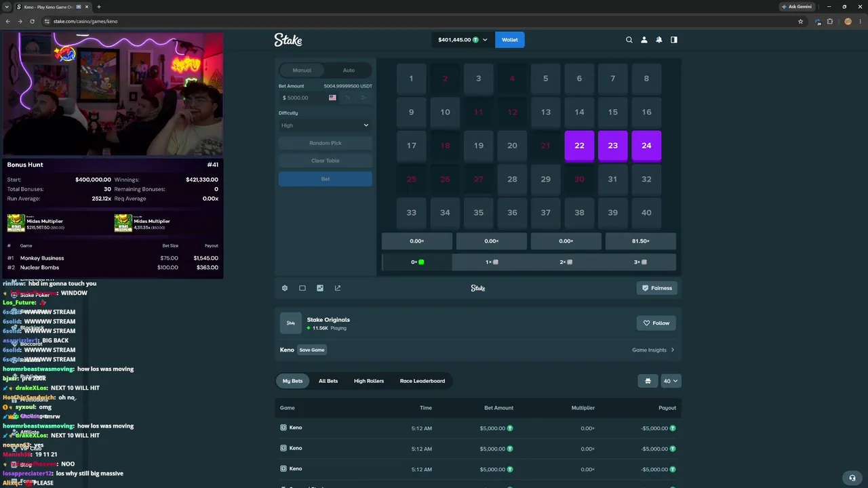Image resolution: width=868 pixels, height=488 pixels.
Task: Enable theatre mode rectangle icon
Action: [x=302, y=288]
